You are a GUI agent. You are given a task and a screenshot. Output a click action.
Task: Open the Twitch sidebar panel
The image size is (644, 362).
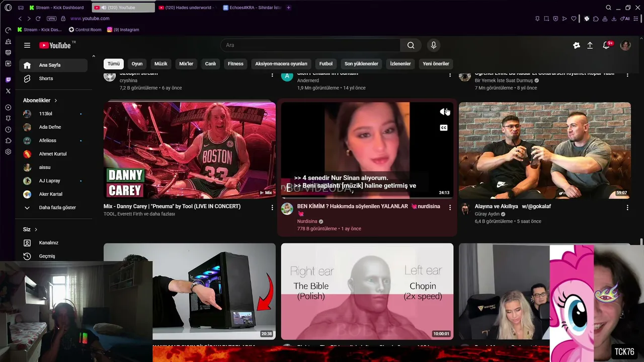pos(8,80)
